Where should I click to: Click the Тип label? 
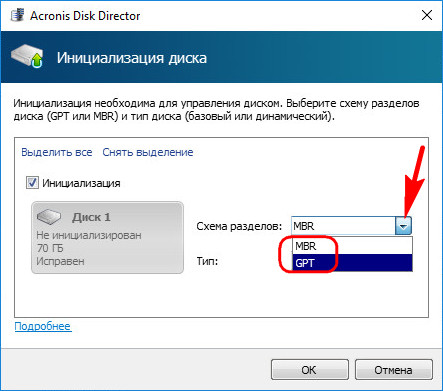[207, 261]
